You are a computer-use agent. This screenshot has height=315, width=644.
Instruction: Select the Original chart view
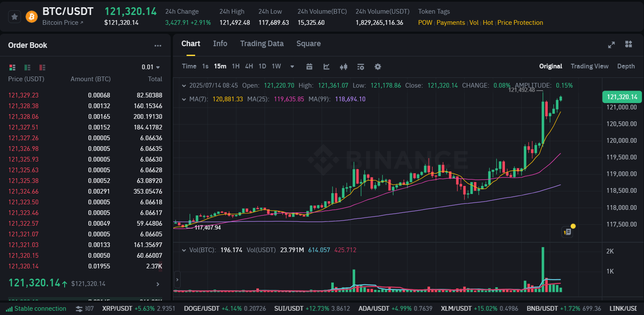click(x=551, y=66)
